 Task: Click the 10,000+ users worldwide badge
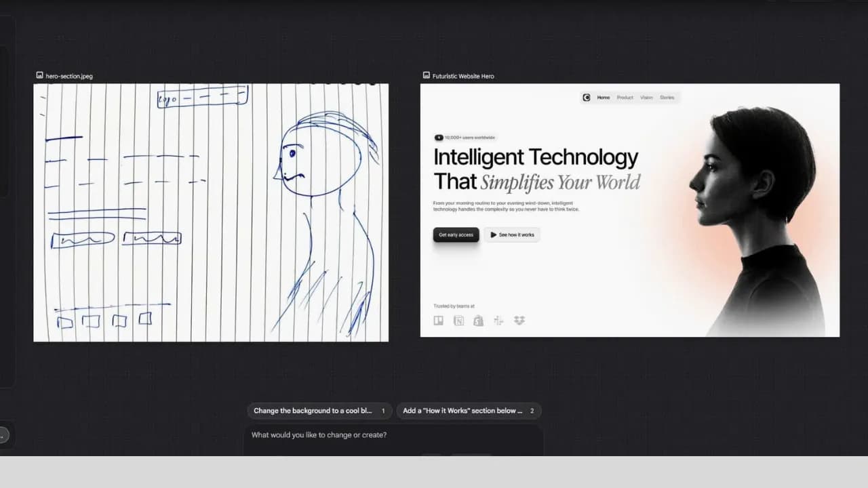pyautogui.click(x=465, y=138)
